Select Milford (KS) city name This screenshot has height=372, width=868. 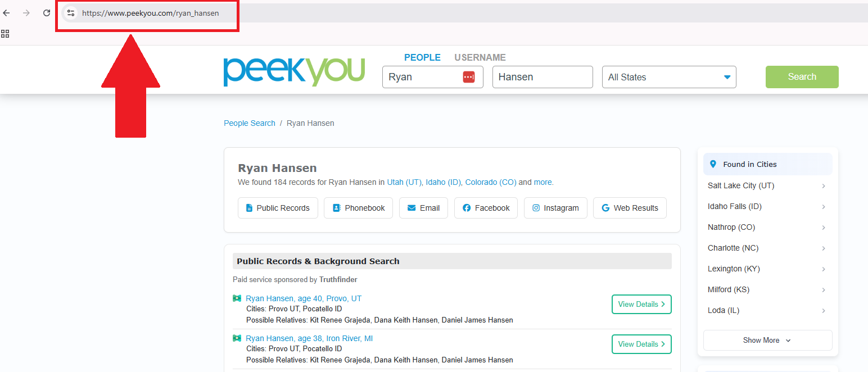(x=729, y=289)
